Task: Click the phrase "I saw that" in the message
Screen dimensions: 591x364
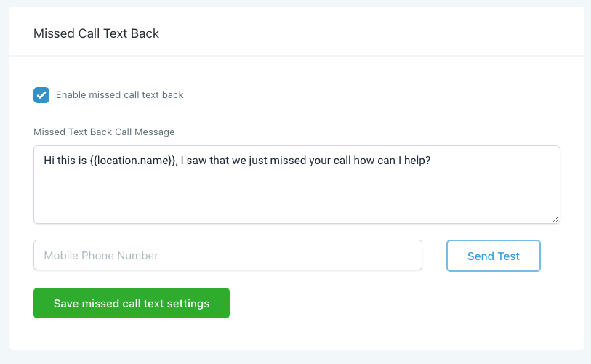Action: tap(207, 160)
